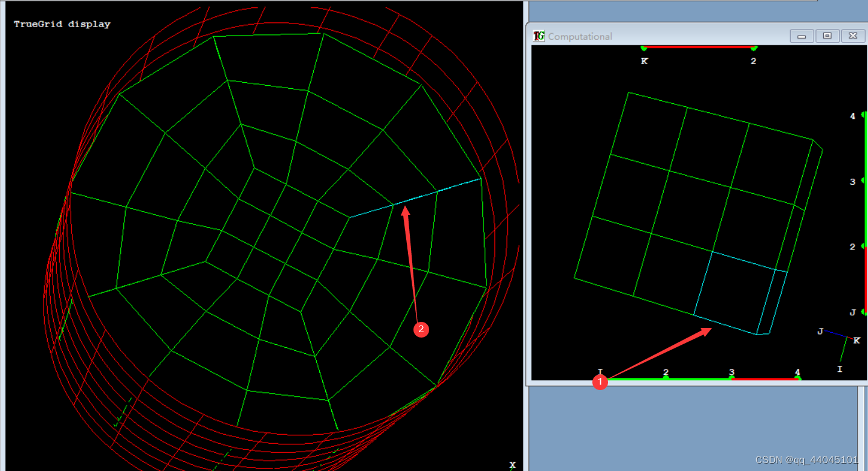Click the J axis label on the right ruler
The width and height of the screenshot is (868, 471).
tap(852, 313)
